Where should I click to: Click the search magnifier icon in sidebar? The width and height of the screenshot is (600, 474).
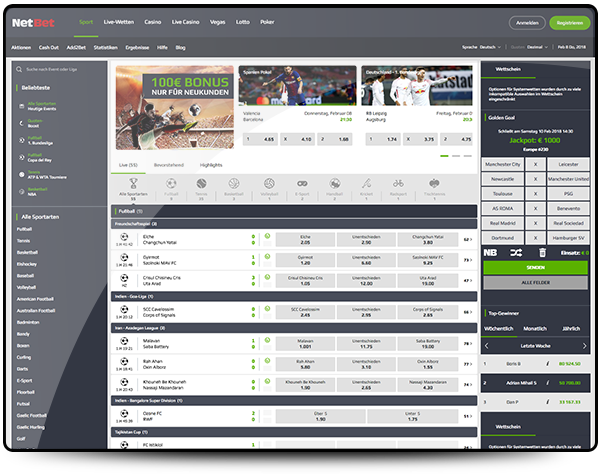[19, 69]
